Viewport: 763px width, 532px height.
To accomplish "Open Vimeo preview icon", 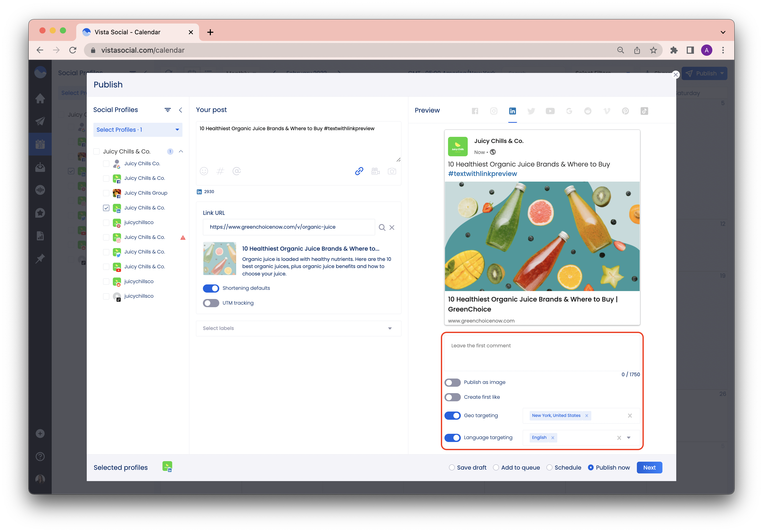I will click(607, 111).
